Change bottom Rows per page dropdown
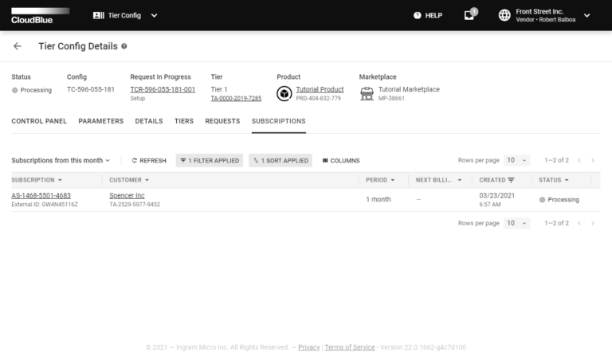The image size is (612, 364). pos(516,223)
